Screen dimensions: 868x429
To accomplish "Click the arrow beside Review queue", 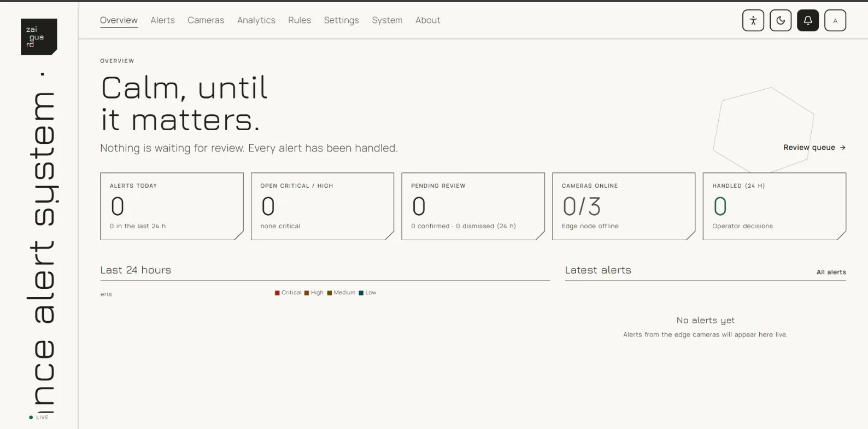I will [843, 148].
